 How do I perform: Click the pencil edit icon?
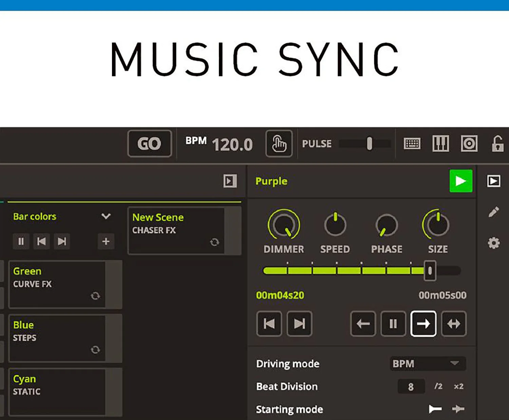tap(494, 212)
